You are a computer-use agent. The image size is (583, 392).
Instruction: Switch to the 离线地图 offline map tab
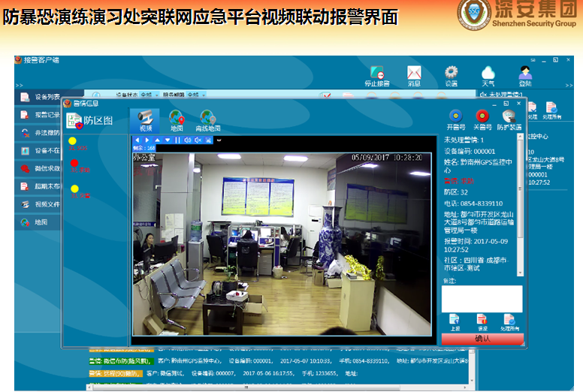[207, 119]
